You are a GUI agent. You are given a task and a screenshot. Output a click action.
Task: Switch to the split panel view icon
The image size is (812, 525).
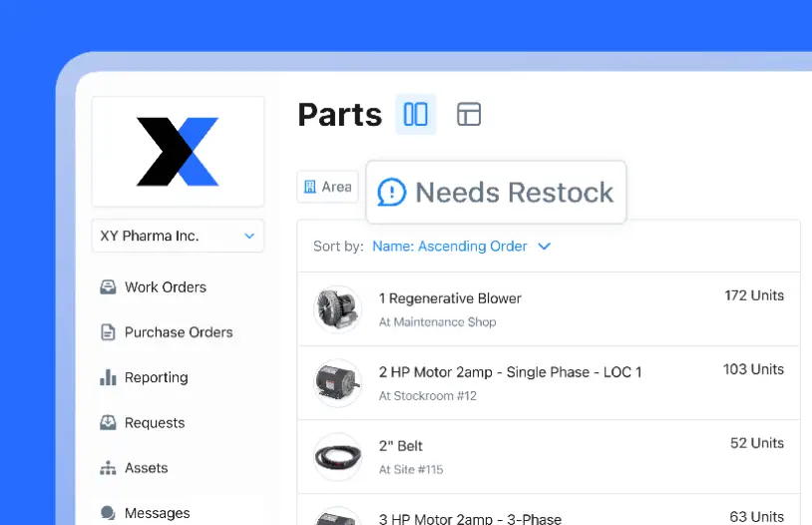[415, 114]
